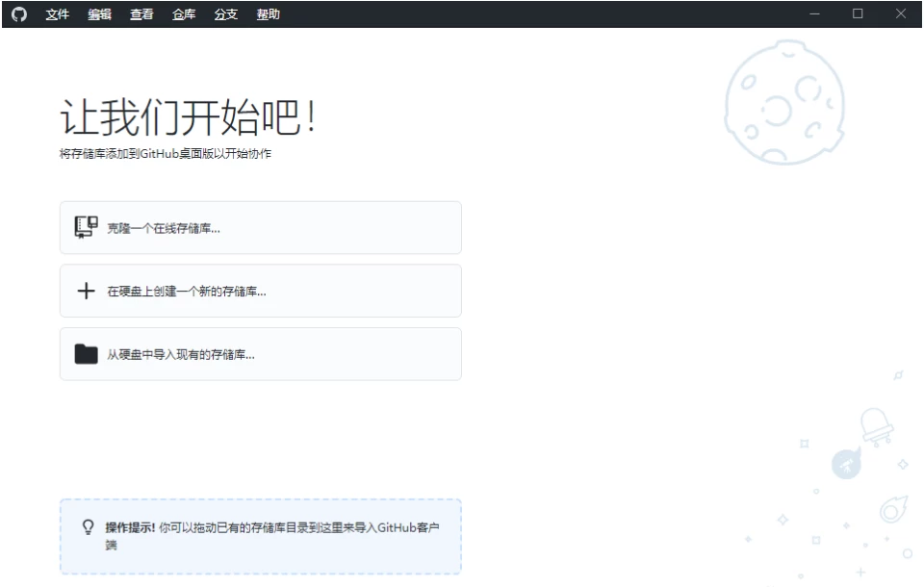Open the 帮助 menu

(x=268, y=14)
